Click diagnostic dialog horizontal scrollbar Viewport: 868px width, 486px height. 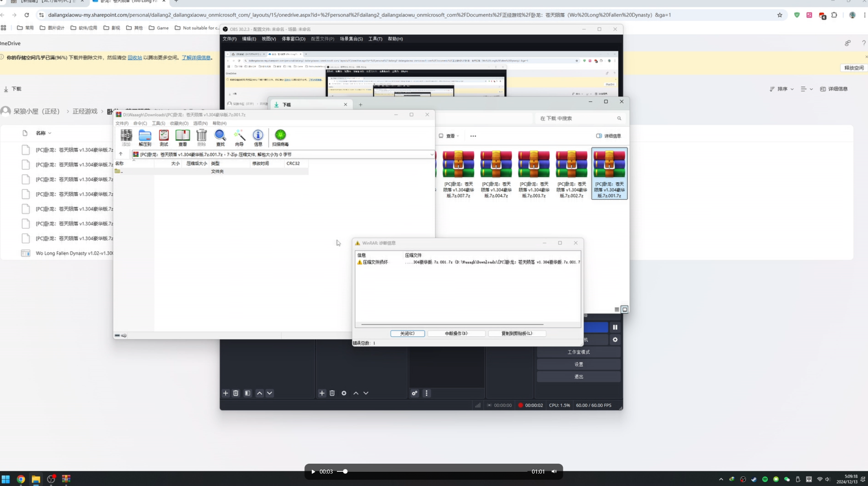click(452, 324)
